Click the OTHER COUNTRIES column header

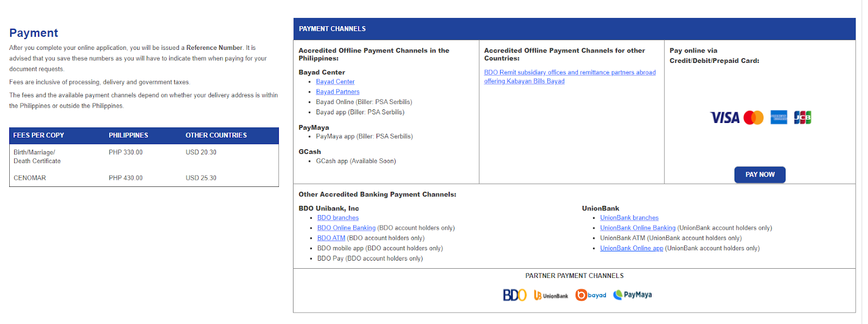pos(216,135)
